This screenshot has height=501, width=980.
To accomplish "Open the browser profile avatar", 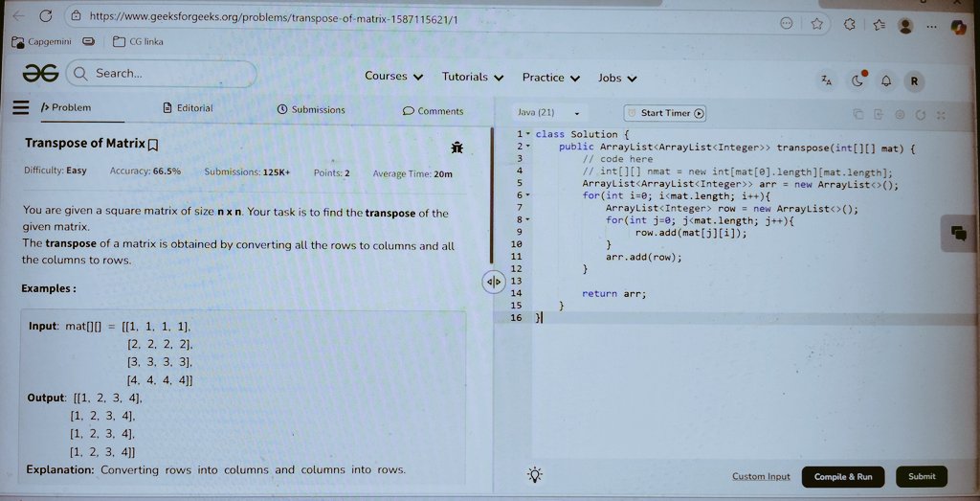I will click(905, 26).
